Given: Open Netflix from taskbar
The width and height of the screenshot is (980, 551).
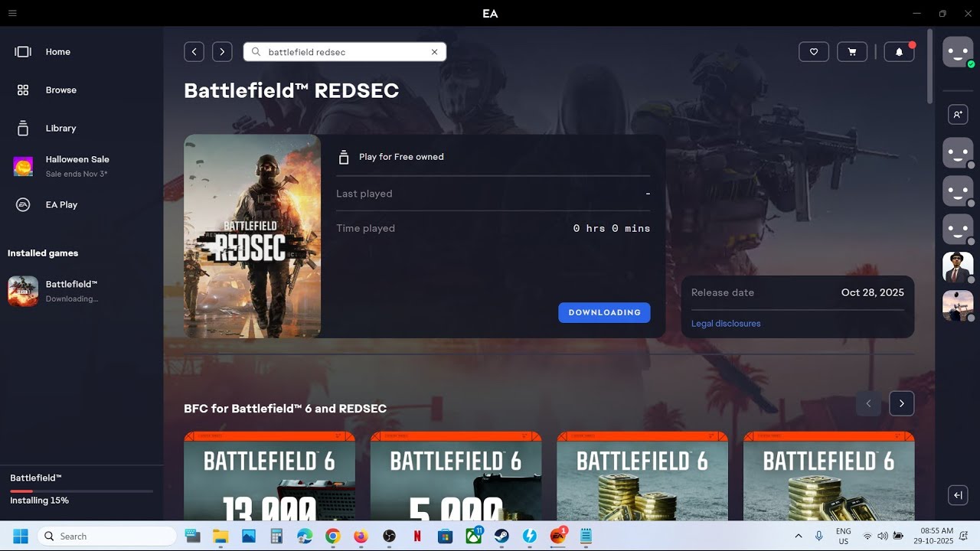Looking at the screenshot, I should coord(416,536).
